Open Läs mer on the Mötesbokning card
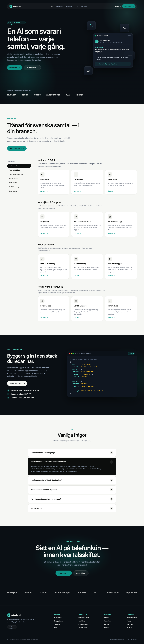Image resolution: width=144 pixels, height=644 pixels. [x=78, y=275]
